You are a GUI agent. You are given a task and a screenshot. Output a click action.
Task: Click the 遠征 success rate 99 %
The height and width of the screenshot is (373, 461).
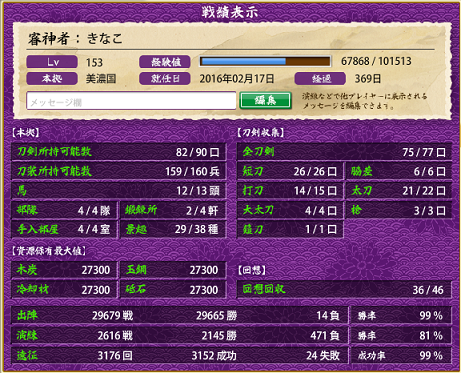[431, 355]
